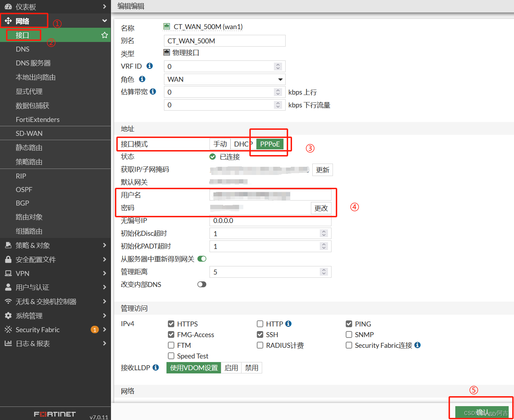
Task: Toggle the PING checkbox
Action: point(349,324)
